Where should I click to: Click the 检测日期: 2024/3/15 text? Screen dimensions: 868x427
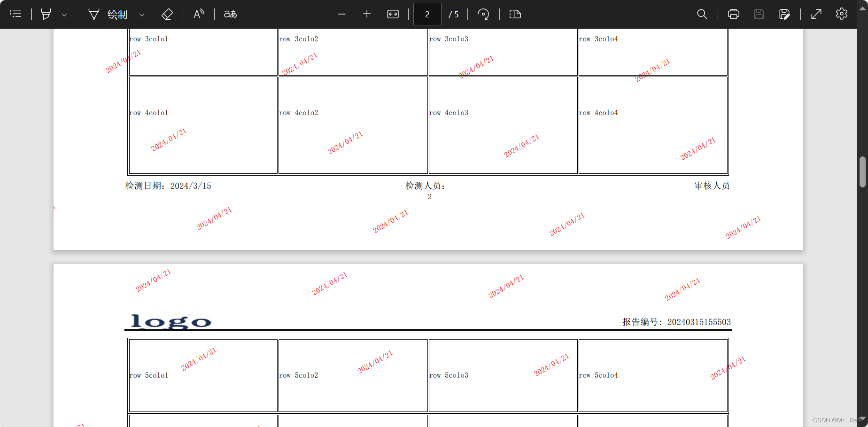(x=168, y=186)
